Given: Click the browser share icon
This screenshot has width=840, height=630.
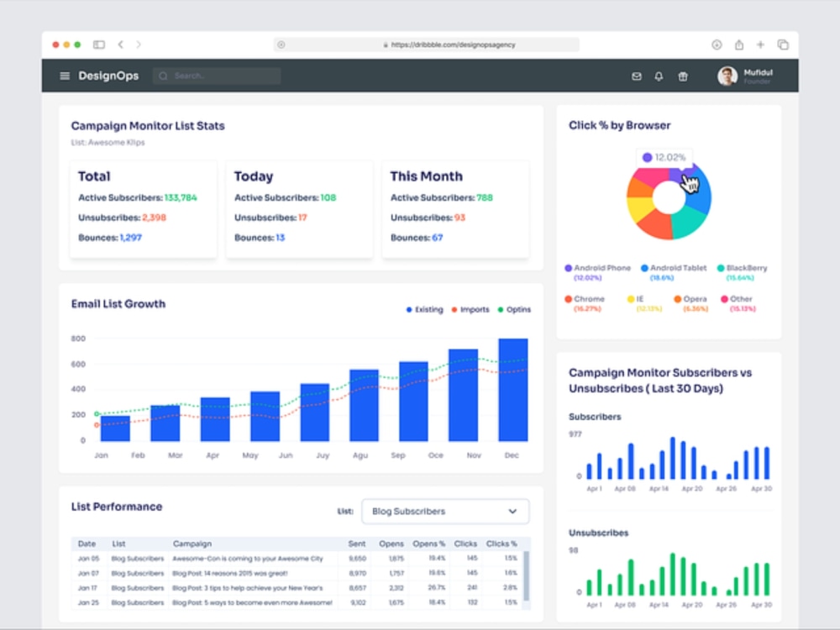Looking at the screenshot, I should click(739, 45).
